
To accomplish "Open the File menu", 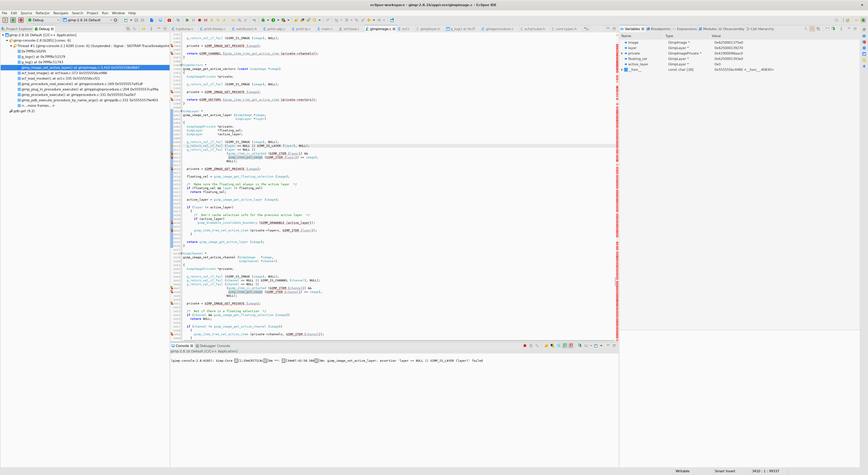I will (x=4, y=13).
